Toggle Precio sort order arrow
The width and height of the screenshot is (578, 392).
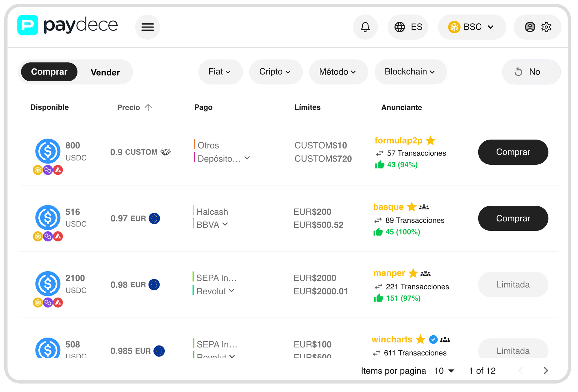(148, 107)
